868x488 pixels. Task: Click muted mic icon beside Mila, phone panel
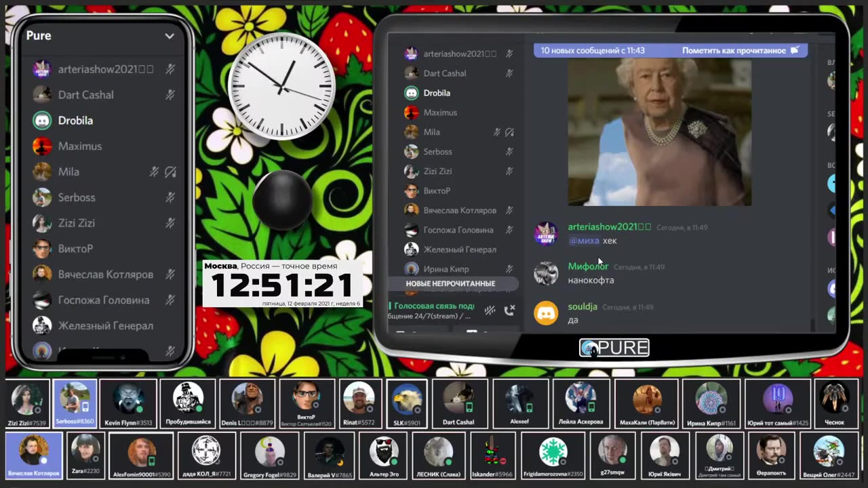[x=154, y=172]
